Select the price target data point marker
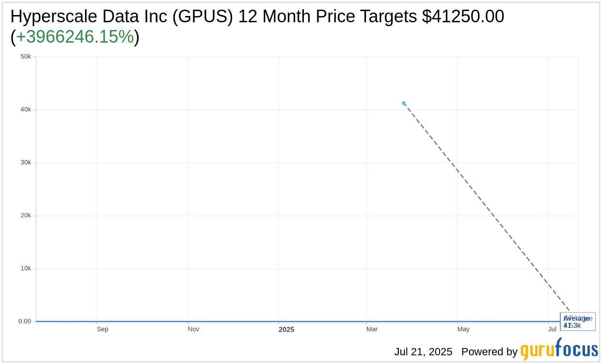This screenshot has height=364, width=602. click(404, 103)
